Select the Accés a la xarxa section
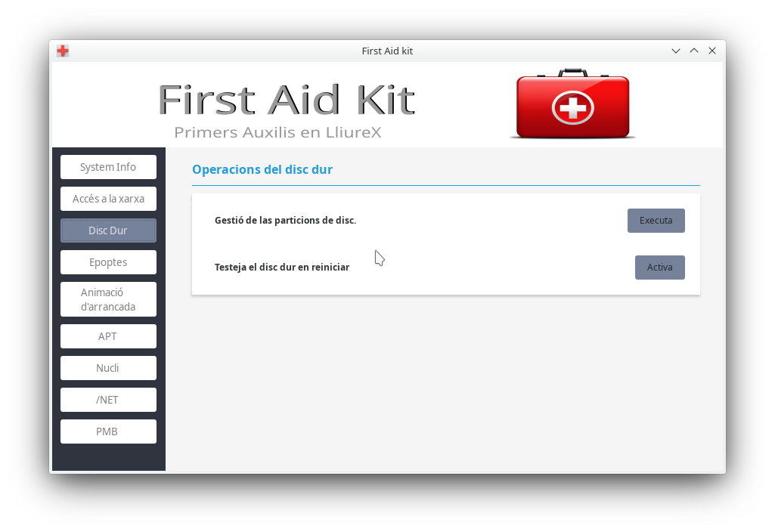 (x=108, y=199)
